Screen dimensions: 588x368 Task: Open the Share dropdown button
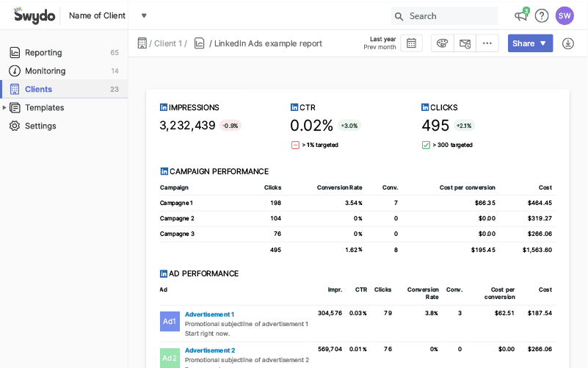click(x=530, y=43)
